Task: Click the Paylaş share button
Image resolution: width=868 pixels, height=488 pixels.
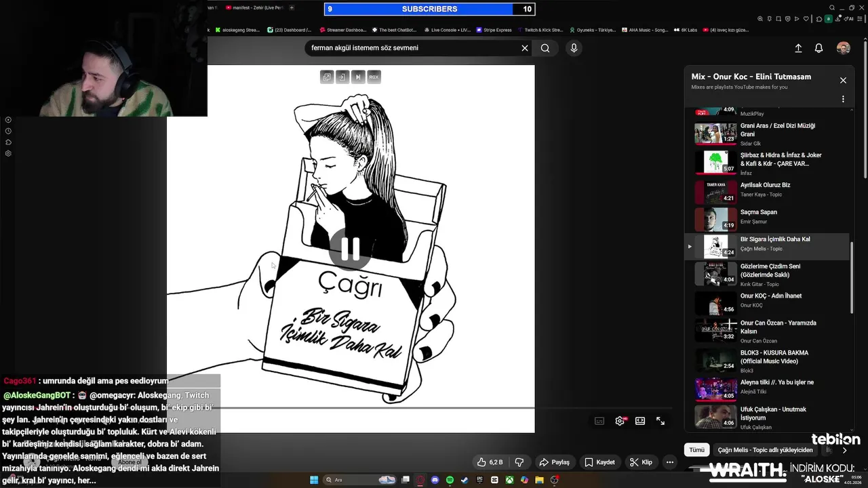Action: coord(555,462)
